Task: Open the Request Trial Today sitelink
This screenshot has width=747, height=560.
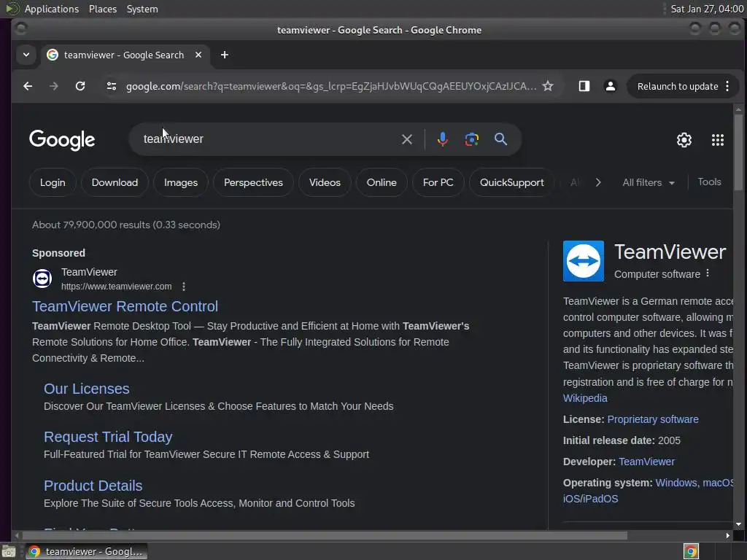Action: click(x=108, y=437)
